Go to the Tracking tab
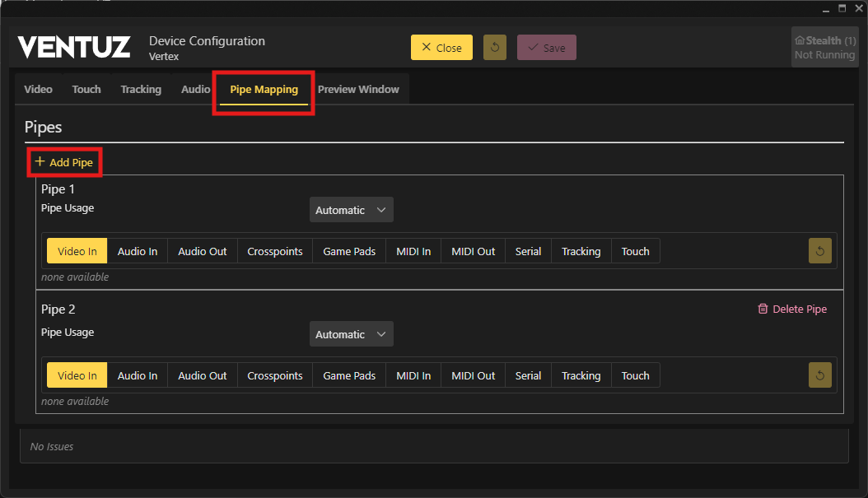Screen dimensions: 868x498 coord(141,89)
